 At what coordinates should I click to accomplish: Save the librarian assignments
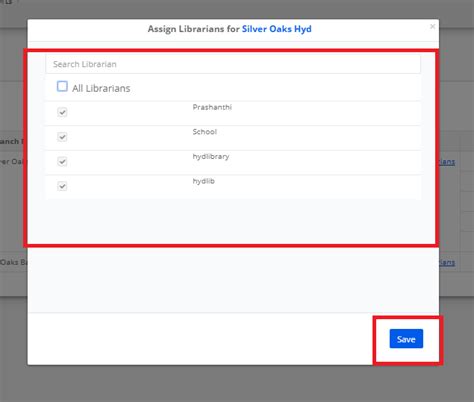[x=406, y=339]
